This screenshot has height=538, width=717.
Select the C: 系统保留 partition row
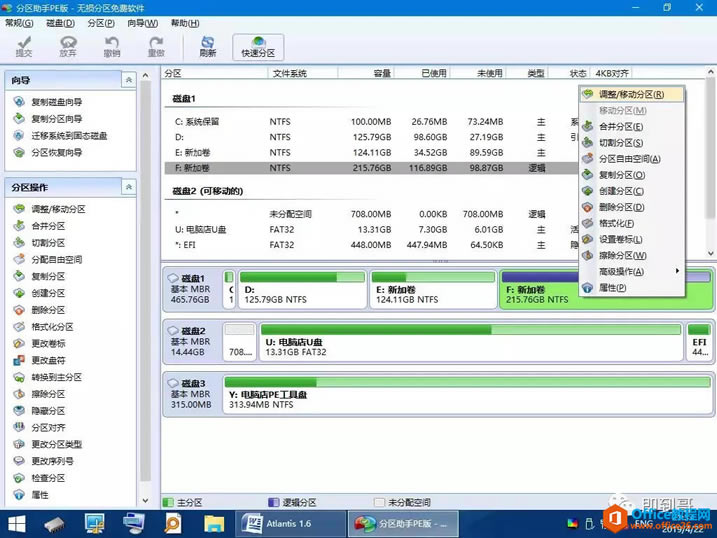(x=371, y=122)
